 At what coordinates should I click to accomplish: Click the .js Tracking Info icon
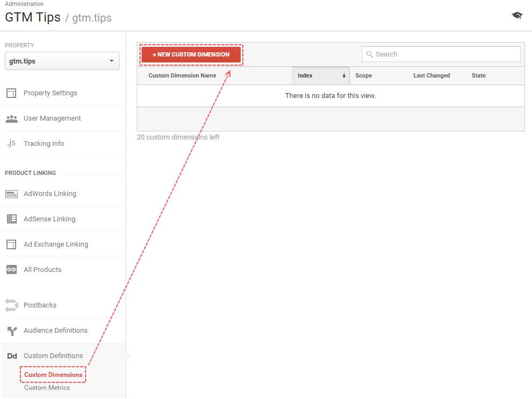11,143
